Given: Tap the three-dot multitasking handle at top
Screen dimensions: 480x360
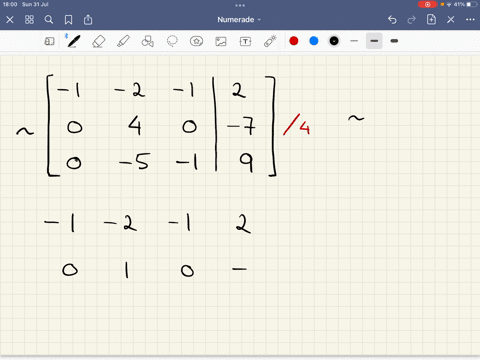Looking at the screenshot, I should pos(240,5).
